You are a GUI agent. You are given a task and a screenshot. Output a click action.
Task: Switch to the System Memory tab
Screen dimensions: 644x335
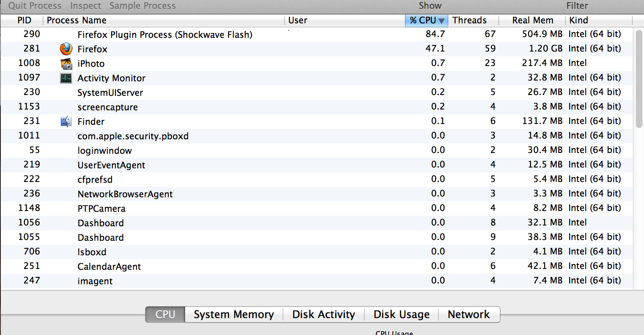233,314
